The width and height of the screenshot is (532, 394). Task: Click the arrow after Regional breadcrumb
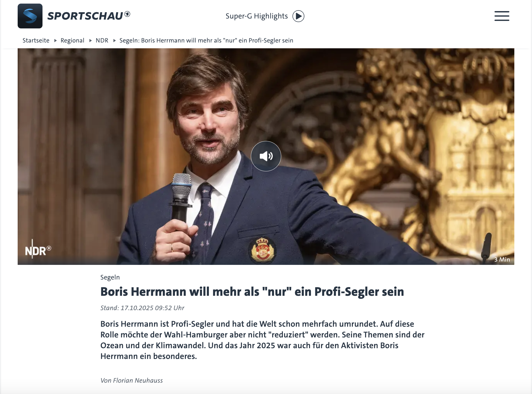[x=90, y=41]
